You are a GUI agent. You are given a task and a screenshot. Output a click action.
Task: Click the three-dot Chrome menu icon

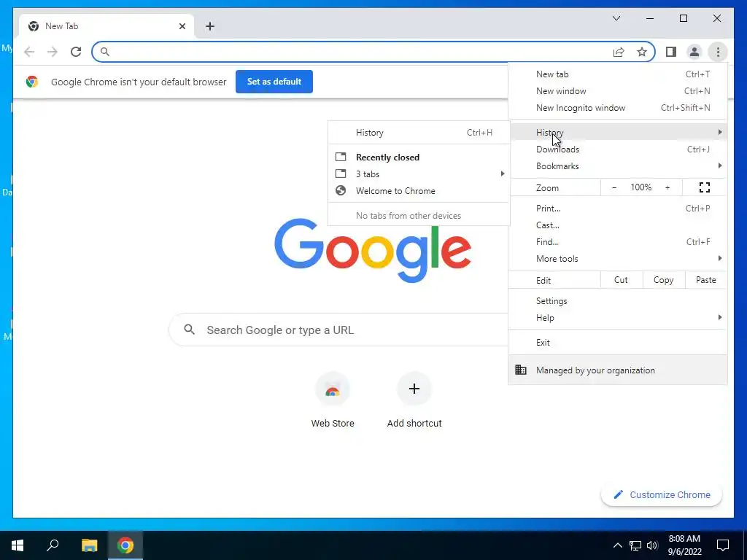718,52
